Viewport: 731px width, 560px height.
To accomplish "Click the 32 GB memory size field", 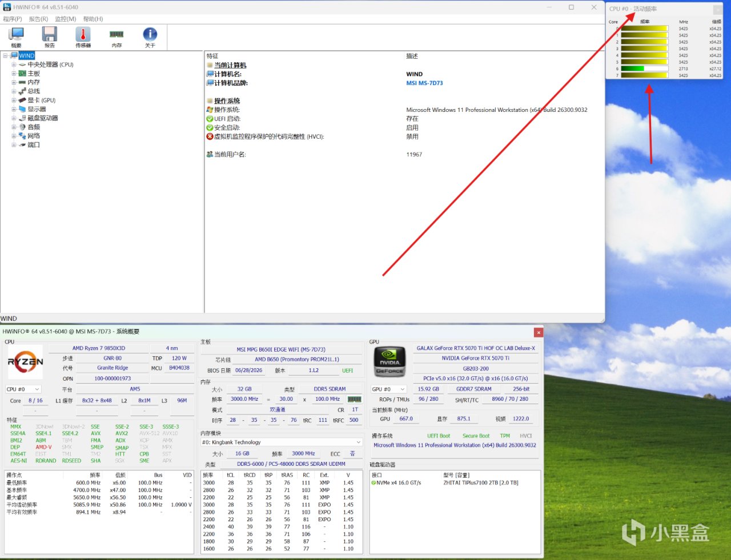I will [x=244, y=389].
